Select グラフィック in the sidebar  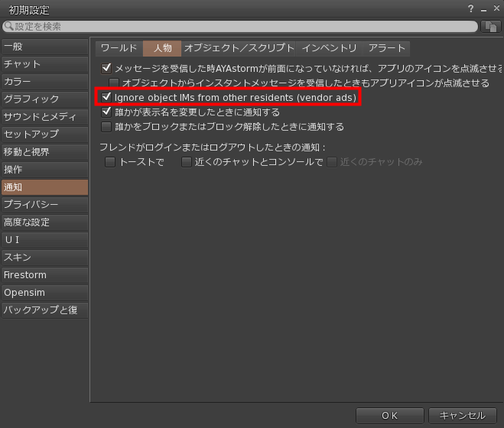coord(44,99)
